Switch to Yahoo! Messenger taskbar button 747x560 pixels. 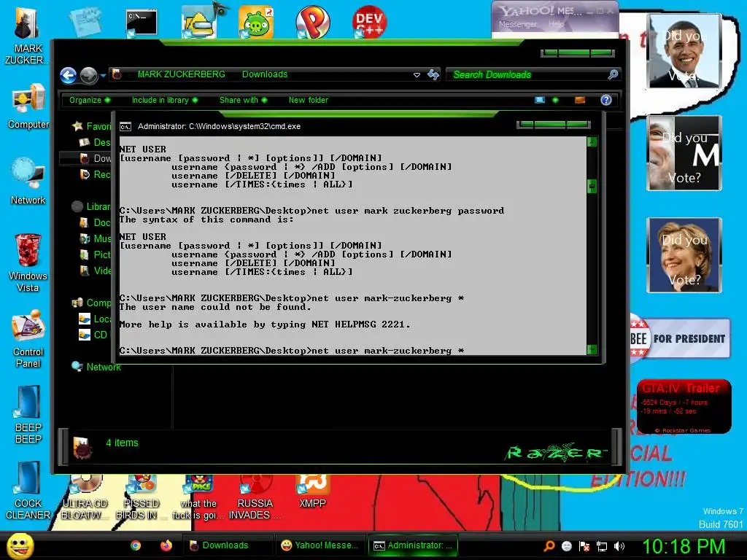point(320,545)
